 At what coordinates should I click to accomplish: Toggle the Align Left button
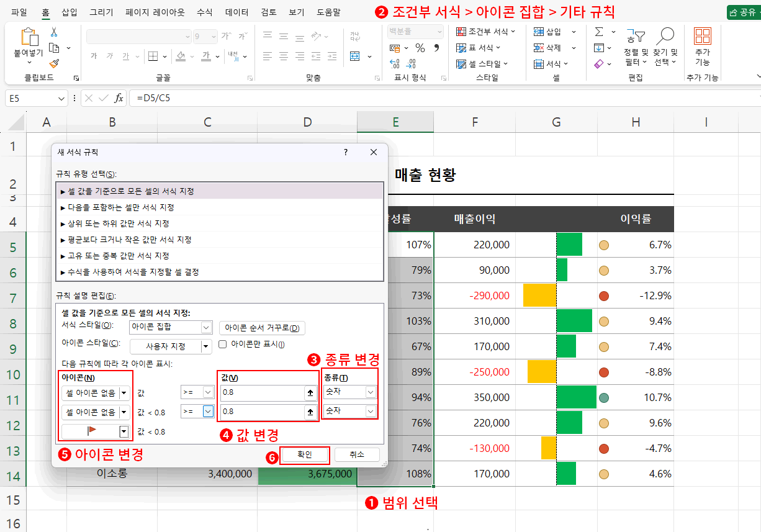click(x=268, y=56)
